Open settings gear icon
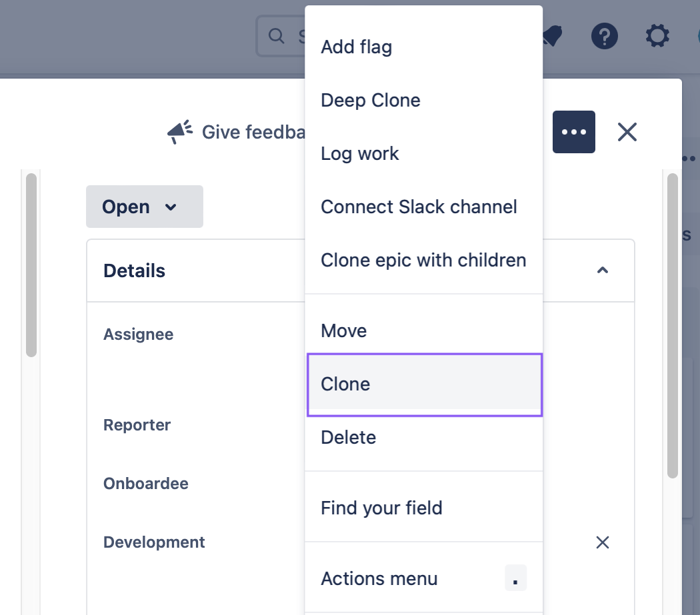Screen dimensions: 700x615 click(657, 36)
